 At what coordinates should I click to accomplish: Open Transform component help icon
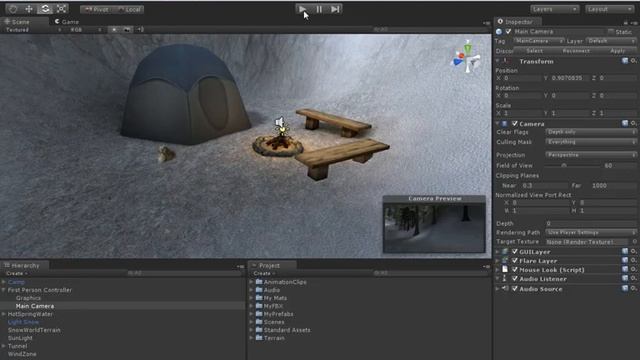pos(625,61)
